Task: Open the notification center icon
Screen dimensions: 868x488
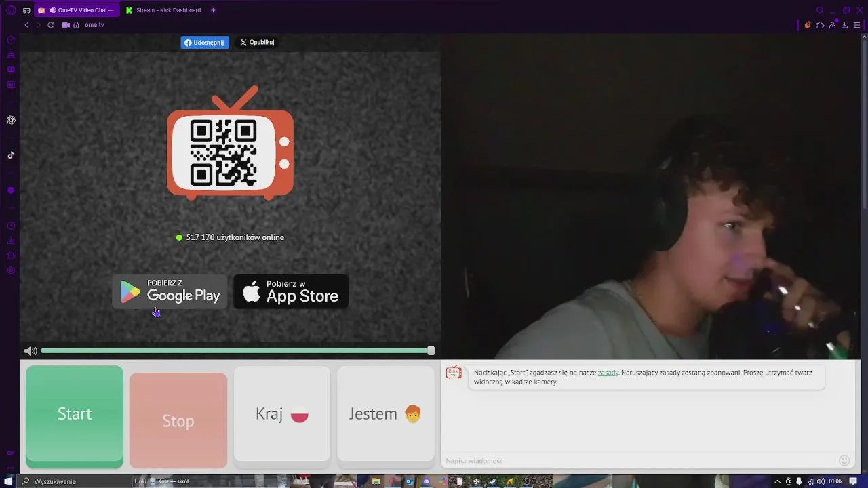Action: coord(853,481)
